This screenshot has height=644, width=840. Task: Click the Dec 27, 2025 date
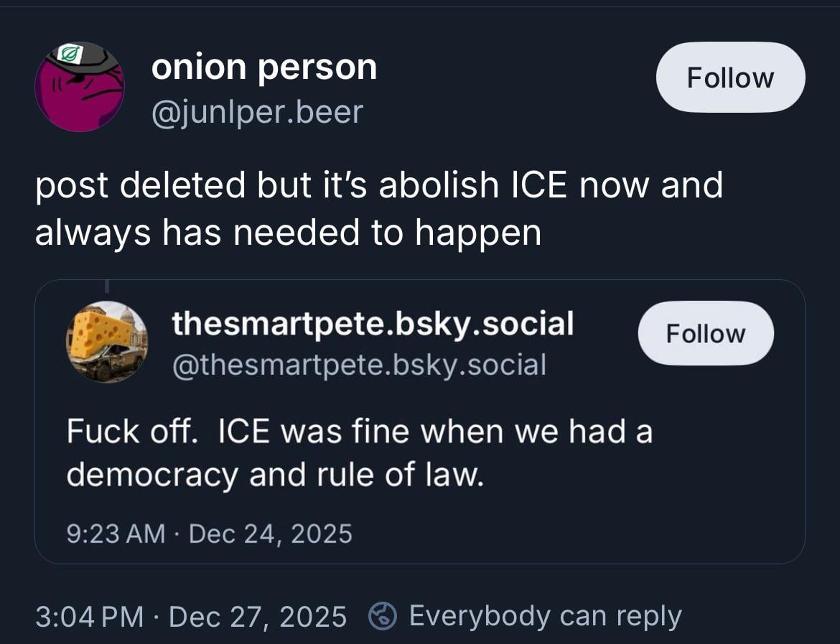[257, 616]
